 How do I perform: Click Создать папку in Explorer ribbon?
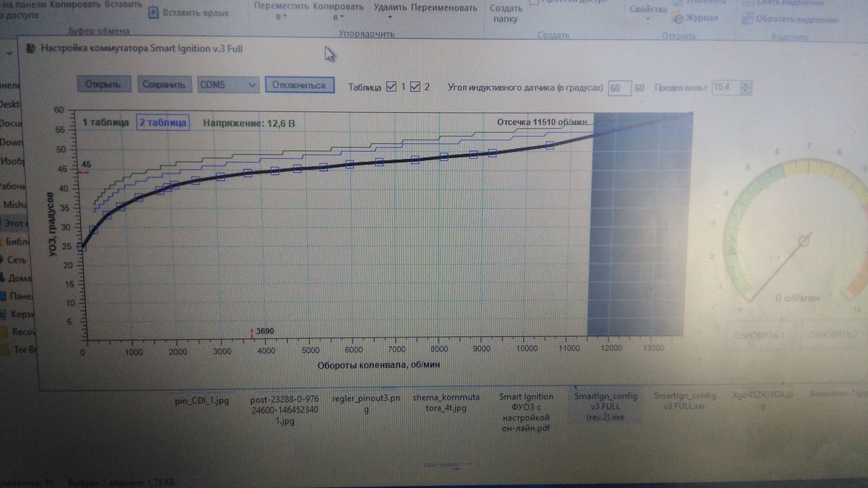coord(506,13)
